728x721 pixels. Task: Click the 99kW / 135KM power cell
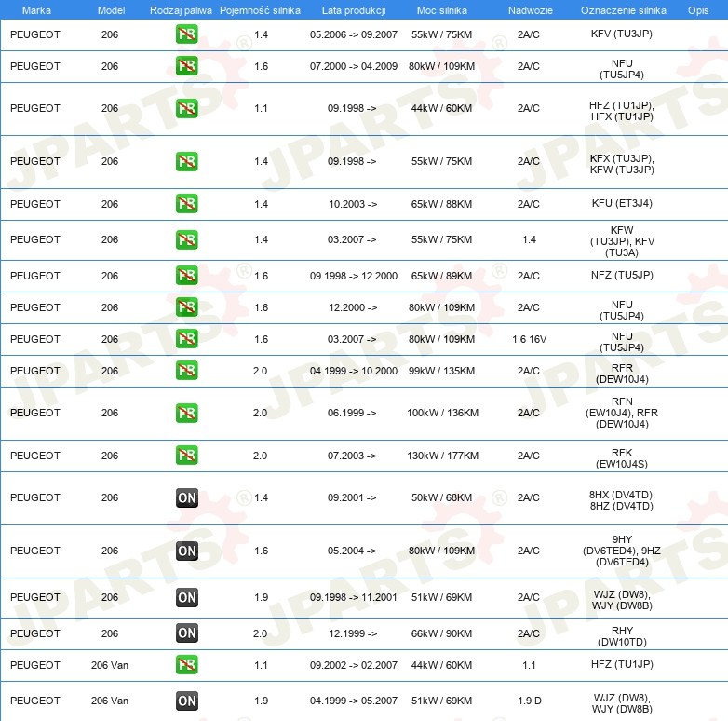point(441,371)
